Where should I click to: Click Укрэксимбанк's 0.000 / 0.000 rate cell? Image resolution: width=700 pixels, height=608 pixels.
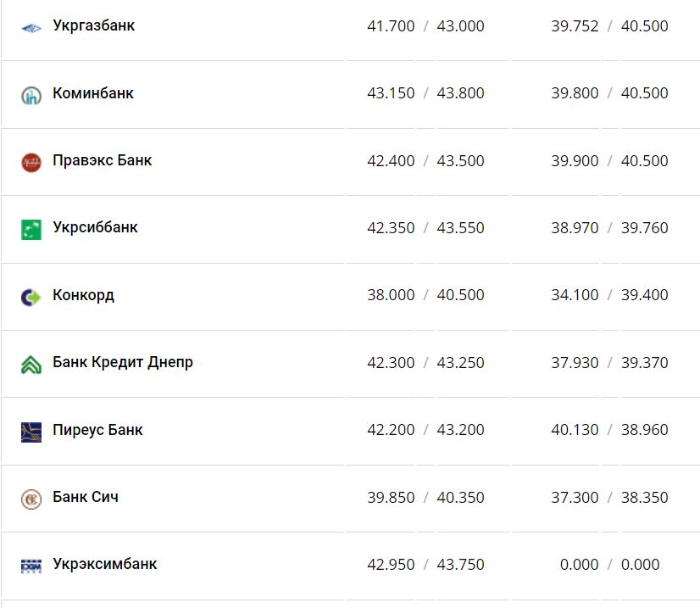pyautogui.click(x=609, y=565)
